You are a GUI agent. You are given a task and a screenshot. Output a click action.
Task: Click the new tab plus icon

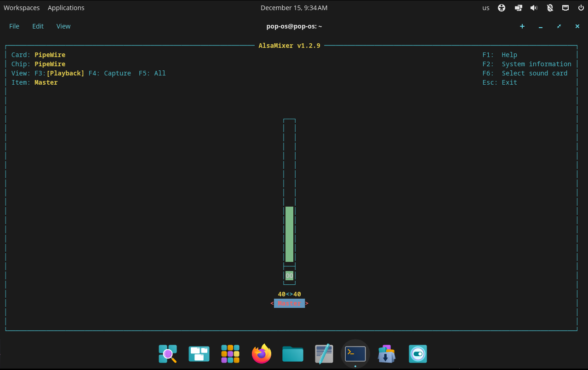click(x=522, y=26)
